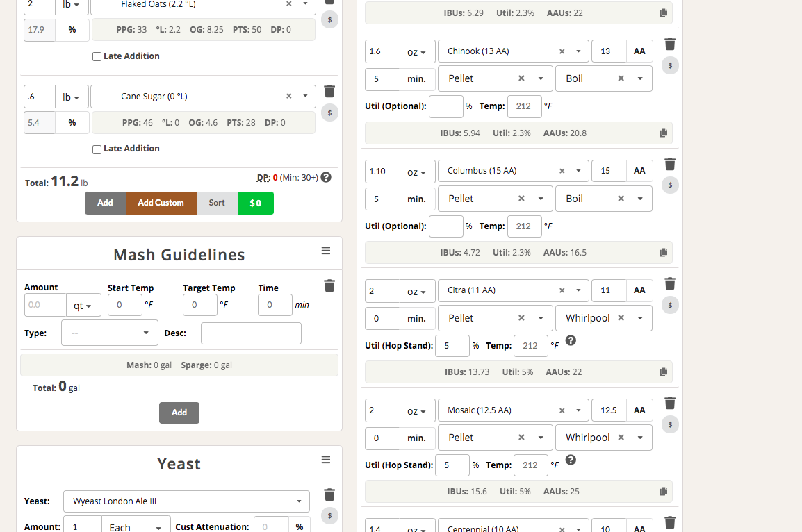Viewport: 802px width, 532px height.
Task: Click the mash Target Temp field
Action: pos(200,305)
